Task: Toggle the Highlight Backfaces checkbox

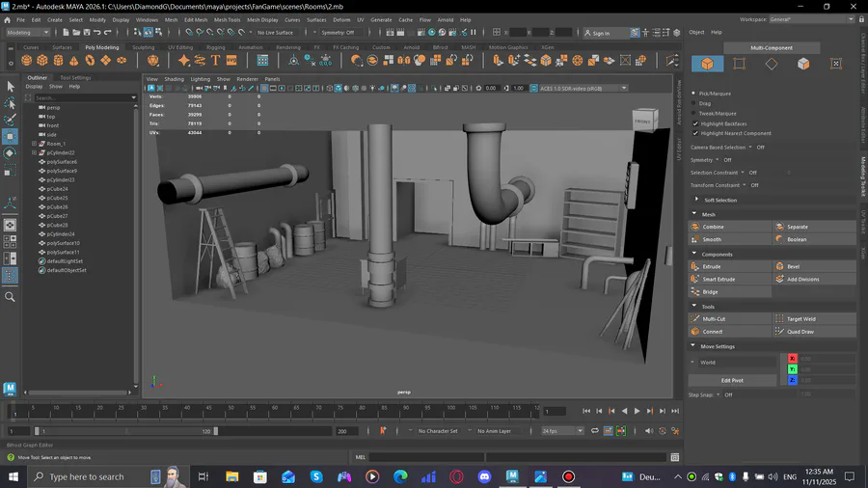Action: (x=695, y=123)
